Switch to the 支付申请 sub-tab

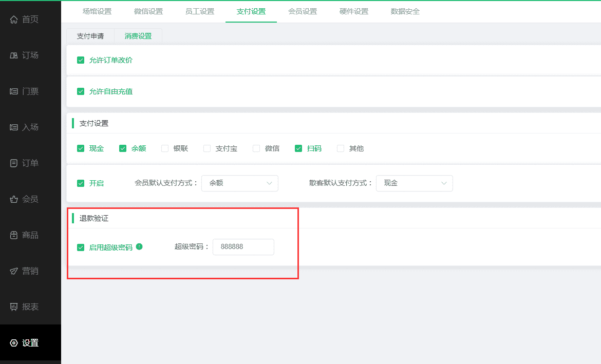pyautogui.click(x=90, y=36)
